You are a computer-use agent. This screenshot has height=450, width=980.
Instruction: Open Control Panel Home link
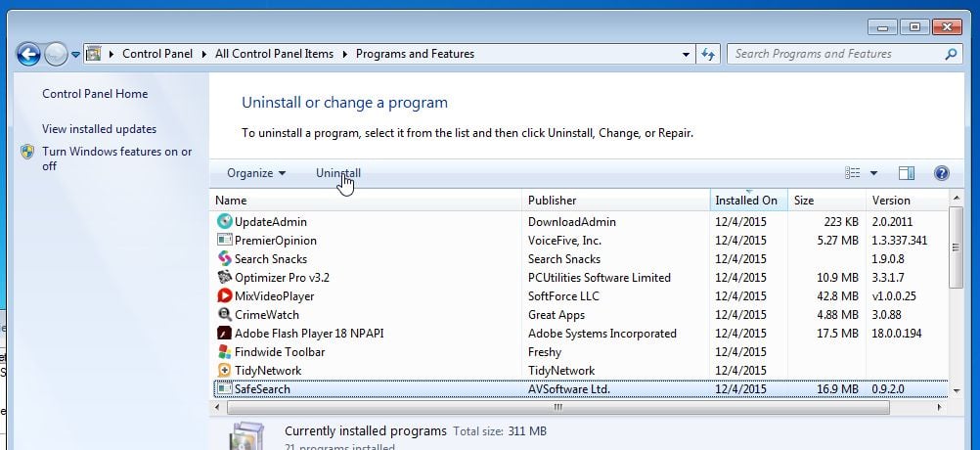click(95, 94)
